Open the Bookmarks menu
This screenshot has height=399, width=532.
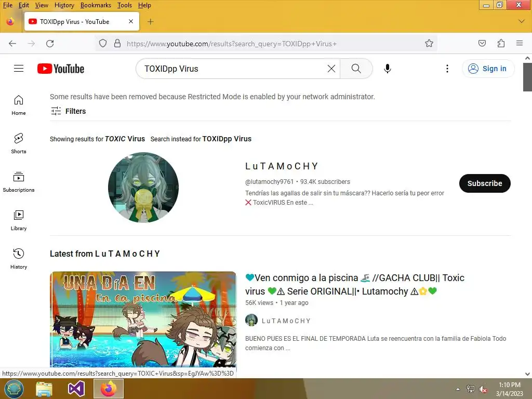[x=96, y=5]
